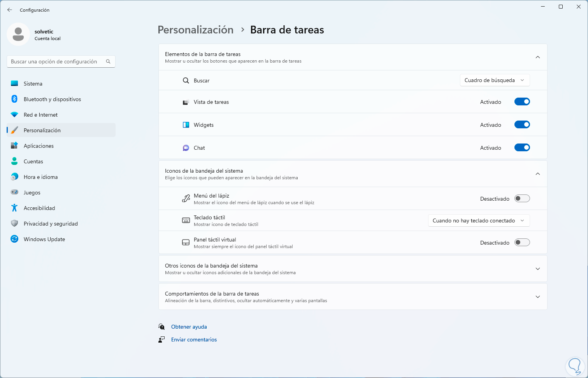The height and width of the screenshot is (378, 588).
Task: Click the Accesibilidad icon in the sidebar
Action: point(14,208)
